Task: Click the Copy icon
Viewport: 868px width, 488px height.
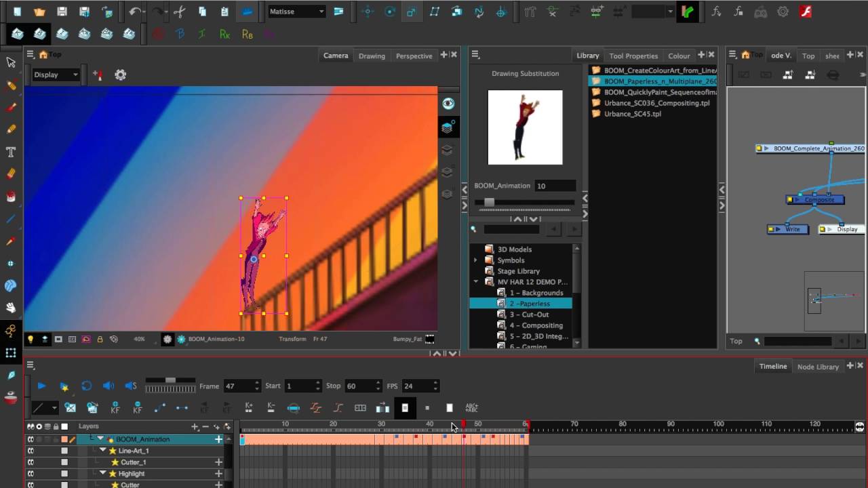Action: pyautogui.click(x=202, y=12)
